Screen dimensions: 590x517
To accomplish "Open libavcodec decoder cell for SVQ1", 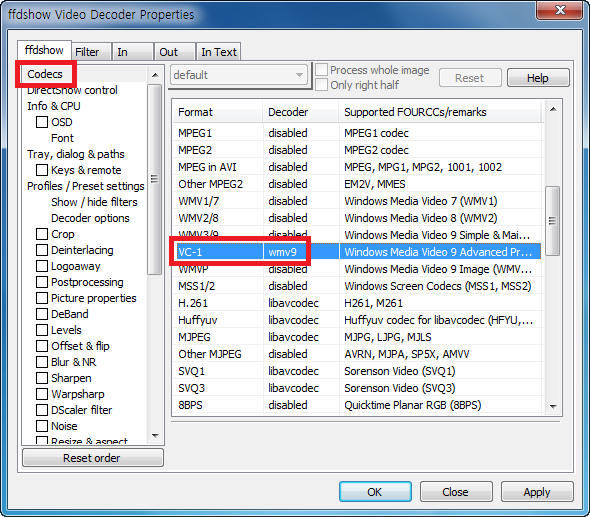I will (x=301, y=371).
